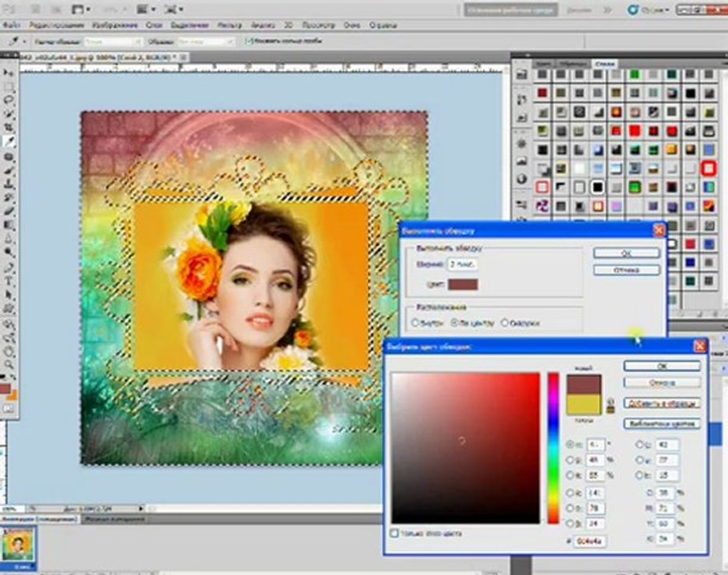Select the H hue radio button
This screenshot has height=575, width=728.
coord(570,445)
